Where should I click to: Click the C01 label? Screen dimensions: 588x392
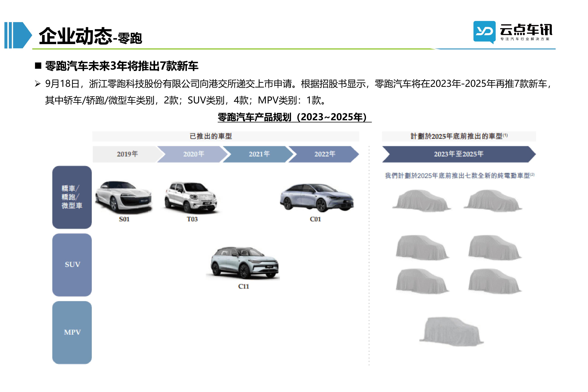click(315, 219)
